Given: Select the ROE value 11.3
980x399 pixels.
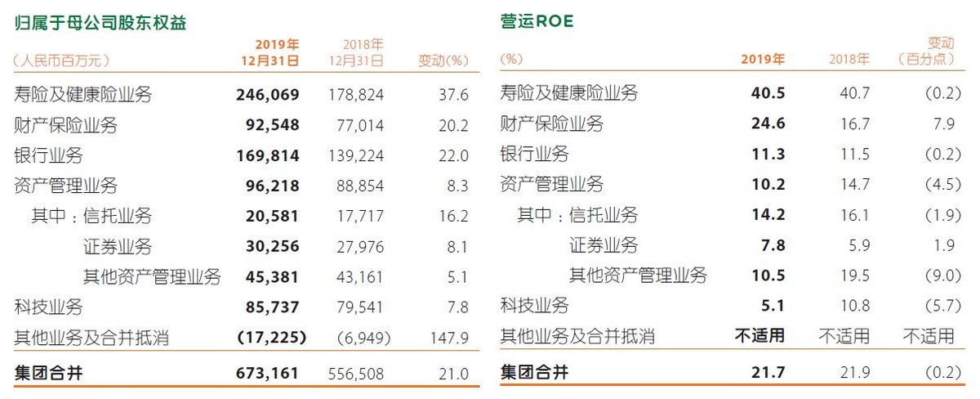Looking at the screenshot, I should tap(769, 155).
